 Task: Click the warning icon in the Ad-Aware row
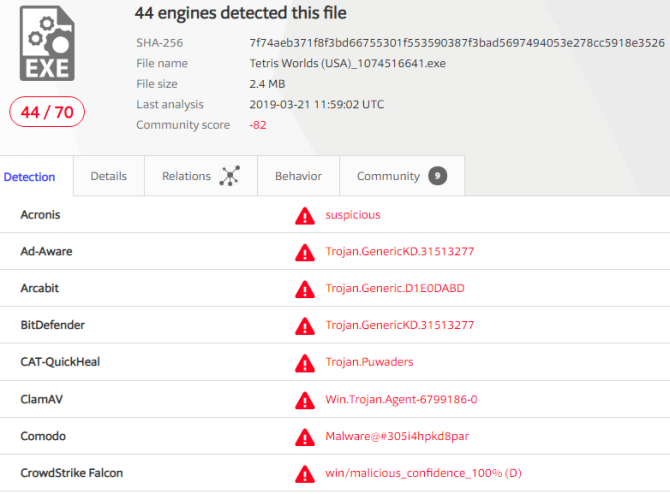(304, 252)
